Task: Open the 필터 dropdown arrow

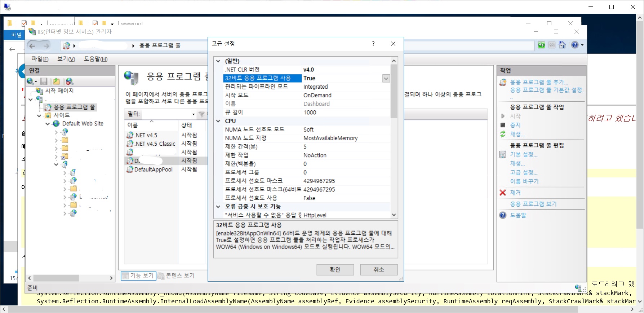Action: (x=194, y=114)
